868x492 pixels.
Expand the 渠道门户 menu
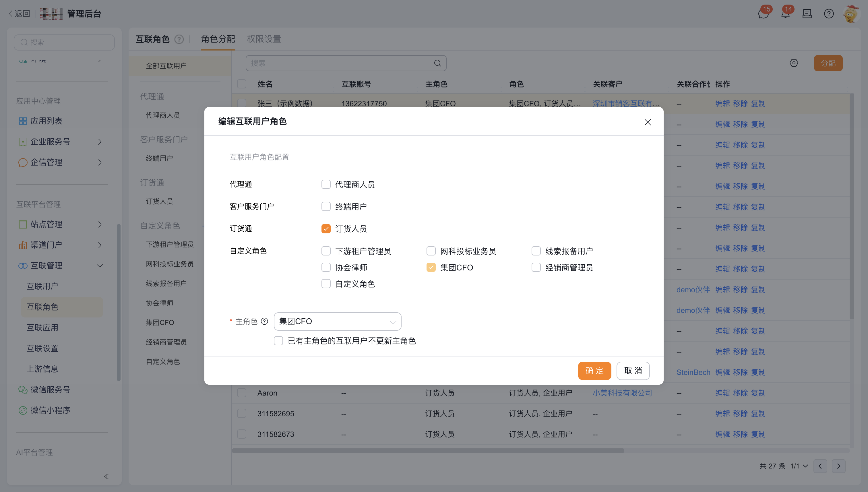pyautogui.click(x=100, y=245)
